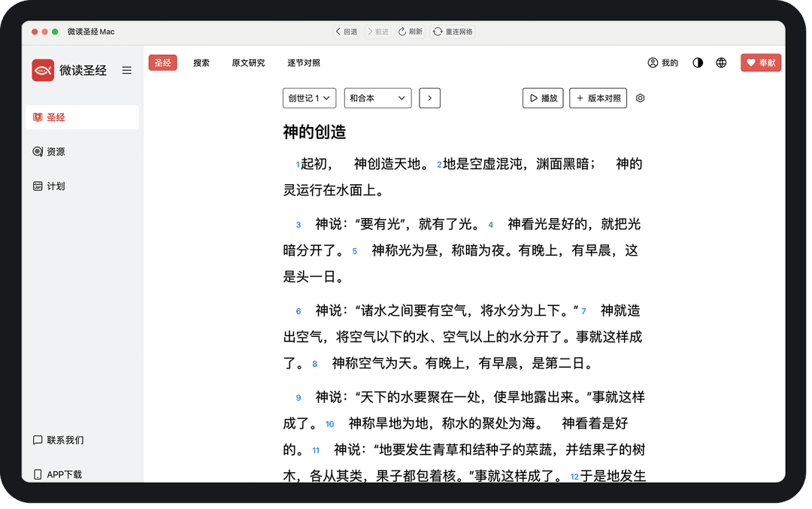Open the 原文研究 tab

[248, 63]
